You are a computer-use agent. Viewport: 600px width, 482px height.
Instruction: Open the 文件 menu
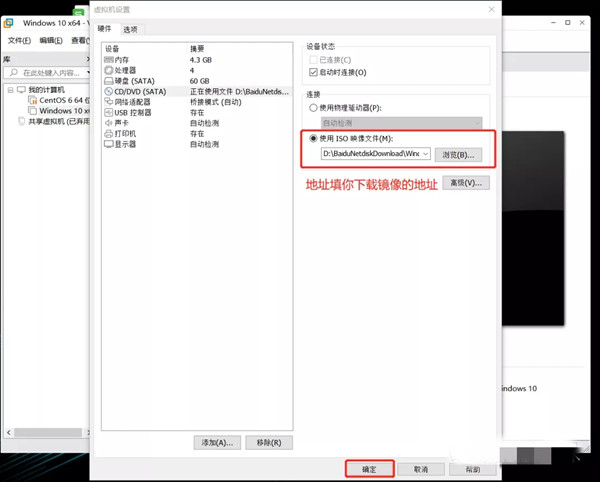(x=19, y=41)
